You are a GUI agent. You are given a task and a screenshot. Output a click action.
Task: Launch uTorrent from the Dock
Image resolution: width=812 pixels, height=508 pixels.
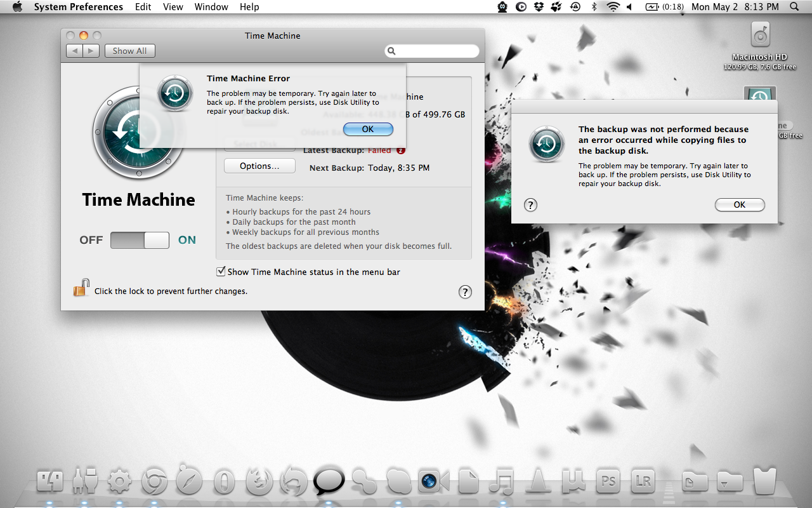click(x=573, y=481)
